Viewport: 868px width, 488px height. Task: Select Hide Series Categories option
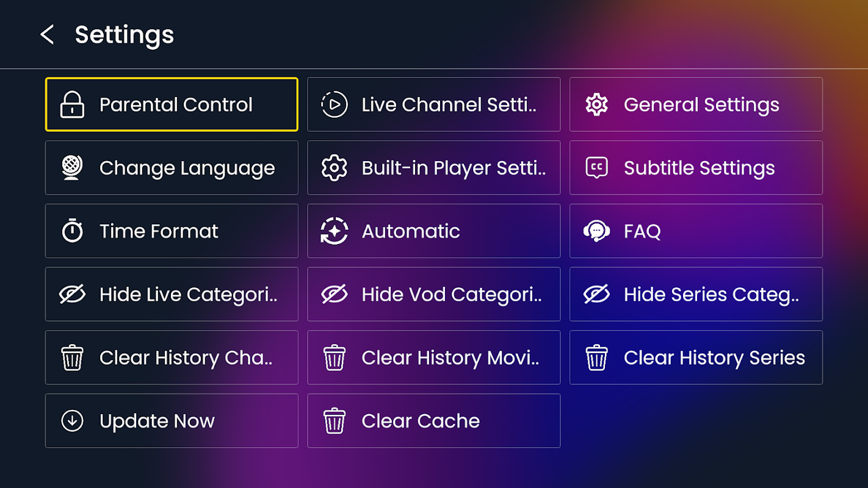tap(696, 295)
